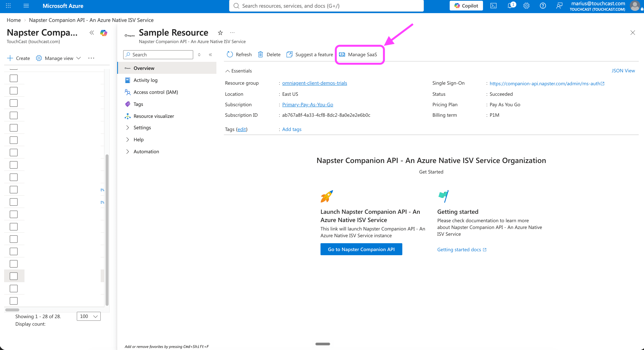Viewport: 644px width, 350px height.
Task: Click the rocket launch icon
Action: pos(327,196)
